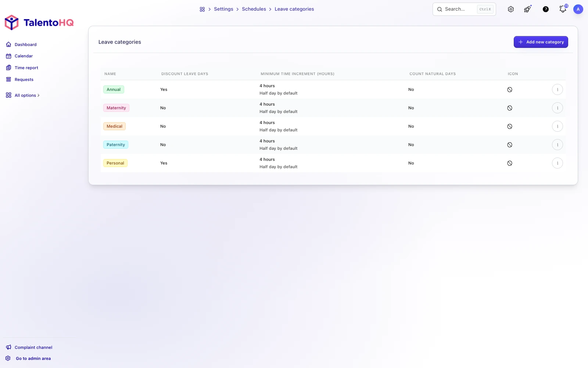Screen dimensions: 588x368
Task: Select the Medical category tag
Action: point(114,126)
